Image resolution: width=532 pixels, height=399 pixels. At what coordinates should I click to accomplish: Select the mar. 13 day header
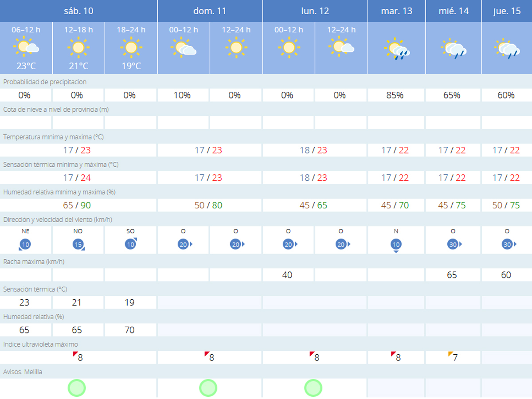coord(396,11)
